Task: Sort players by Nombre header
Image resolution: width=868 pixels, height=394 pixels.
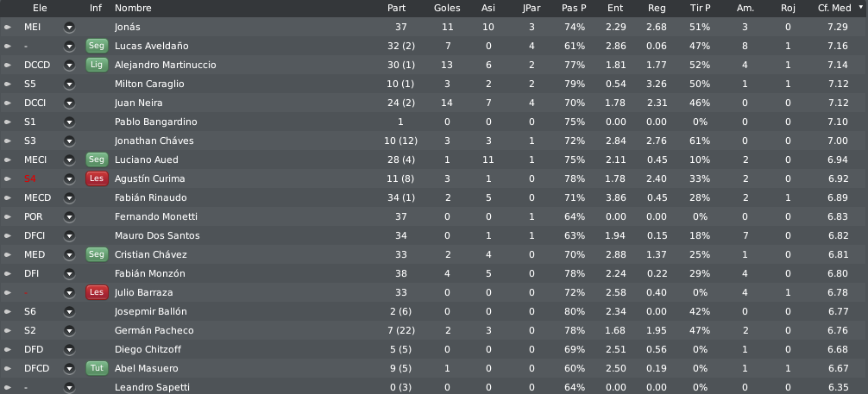Action: coord(133,8)
